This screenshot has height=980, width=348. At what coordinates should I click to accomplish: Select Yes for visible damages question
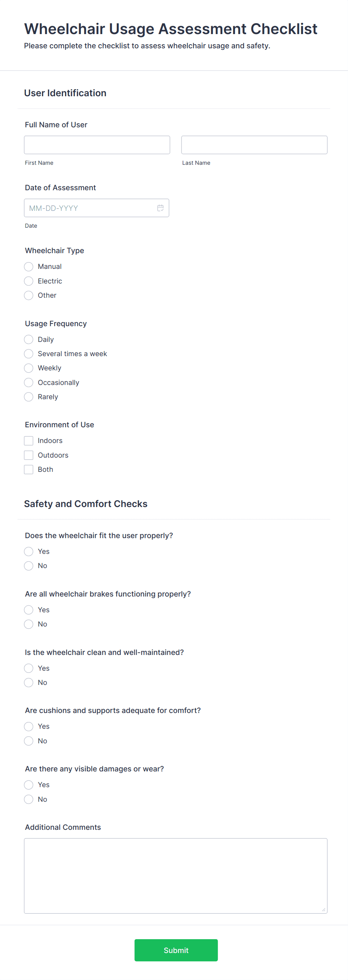coord(28,785)
